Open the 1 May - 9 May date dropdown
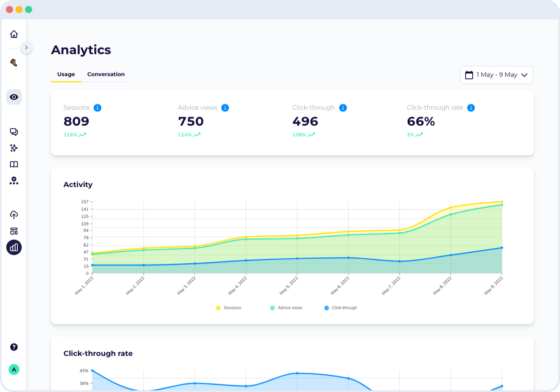The width and height of the screenshot is (560, 392). coord(497,75)
